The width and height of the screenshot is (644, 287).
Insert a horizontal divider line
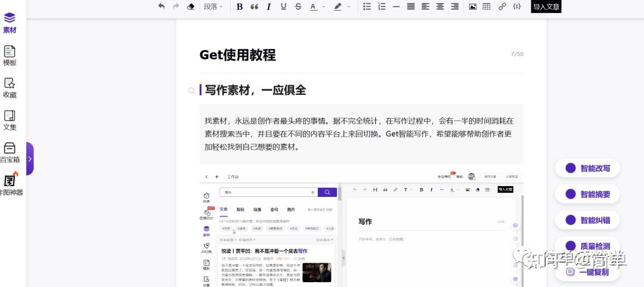[397, 7]
